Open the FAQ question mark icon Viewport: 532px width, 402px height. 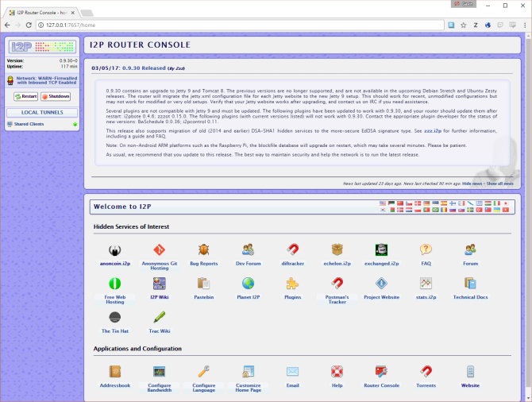click(426, 249)
